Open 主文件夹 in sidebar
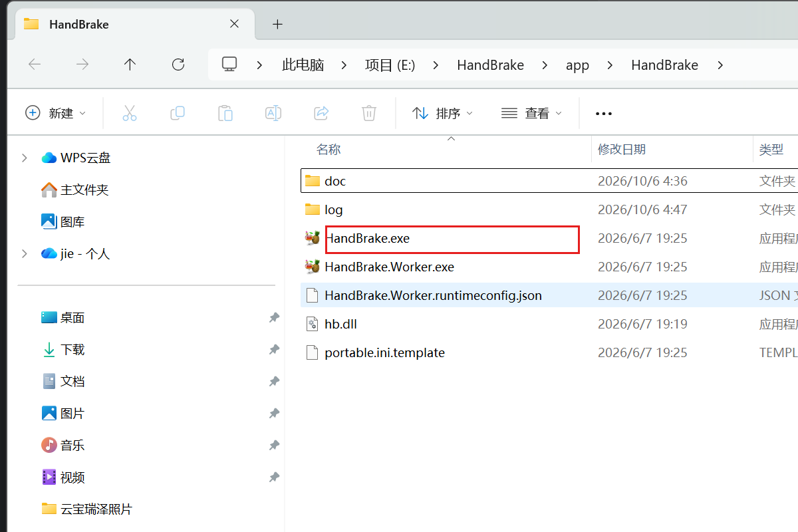798x532 pixels. pyautogui.click(x=75, y=190)
